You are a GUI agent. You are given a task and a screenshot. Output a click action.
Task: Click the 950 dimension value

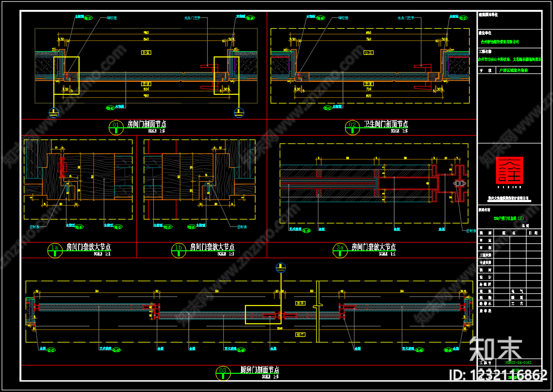146,32
